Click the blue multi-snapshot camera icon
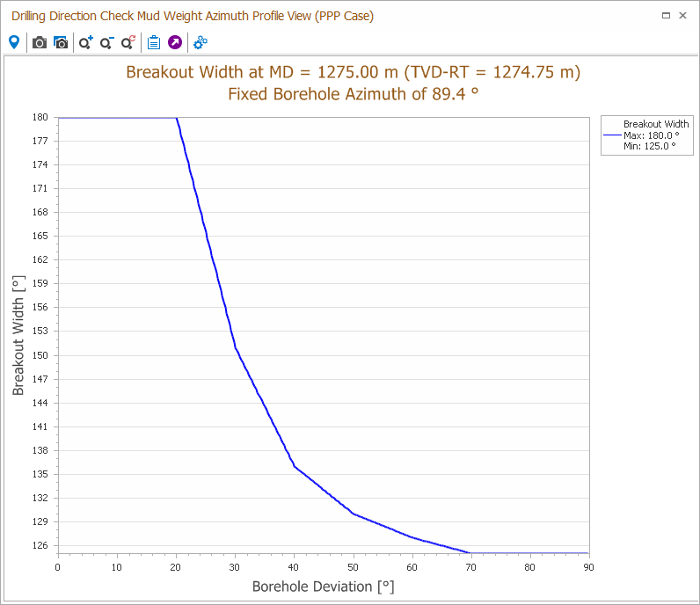 pyautogui.click(x=61, y=42)
